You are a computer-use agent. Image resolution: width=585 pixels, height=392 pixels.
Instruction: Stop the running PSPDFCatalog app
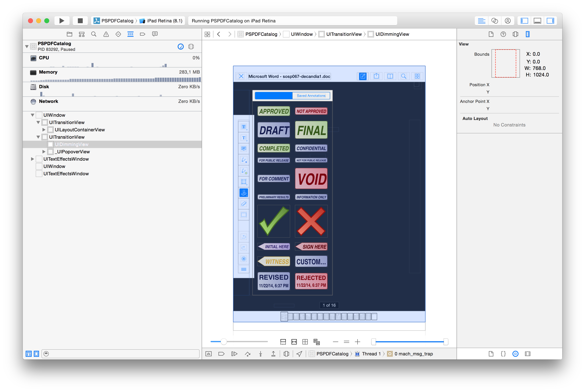point(80,21)
